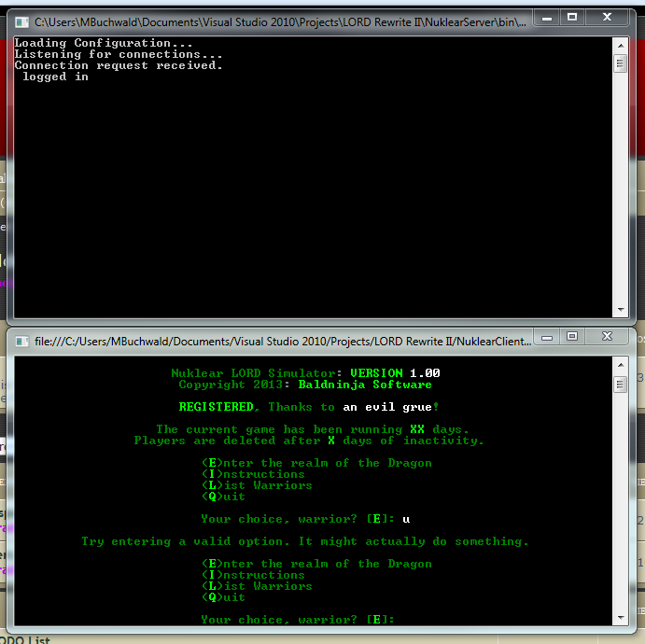Click the client console scroll-up arrow
The image size is (645, 644).
(x=619, y=365)
